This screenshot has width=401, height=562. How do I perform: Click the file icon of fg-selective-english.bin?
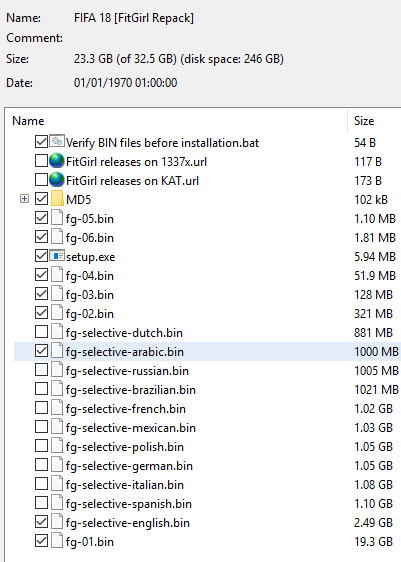click(57, 522)
